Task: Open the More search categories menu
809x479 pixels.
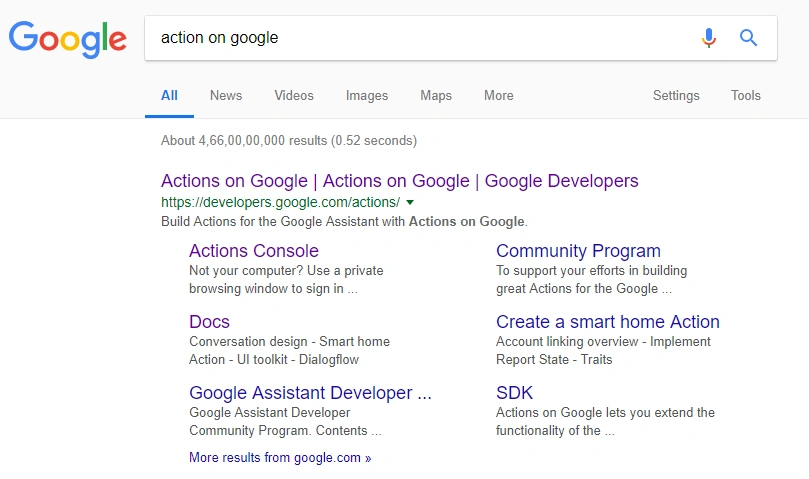Action: pyautogui.click(x=498, y=95)
